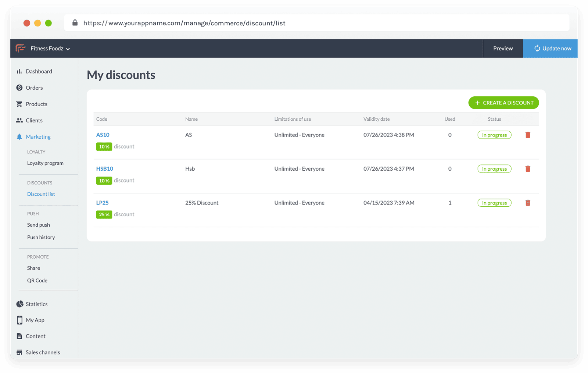Switch to the Push history page
The width and height of the screenshot is (588, 373).
click(x=41, y=237)
